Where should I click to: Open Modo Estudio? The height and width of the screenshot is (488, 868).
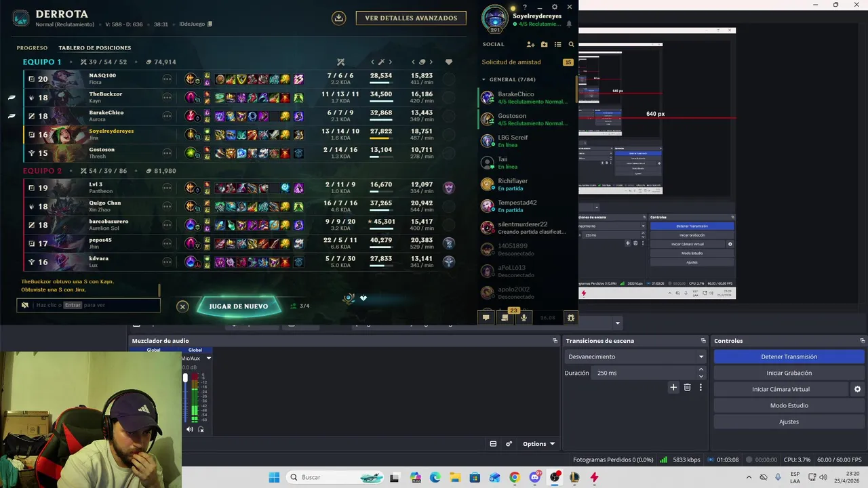click(x=789, y=405)
